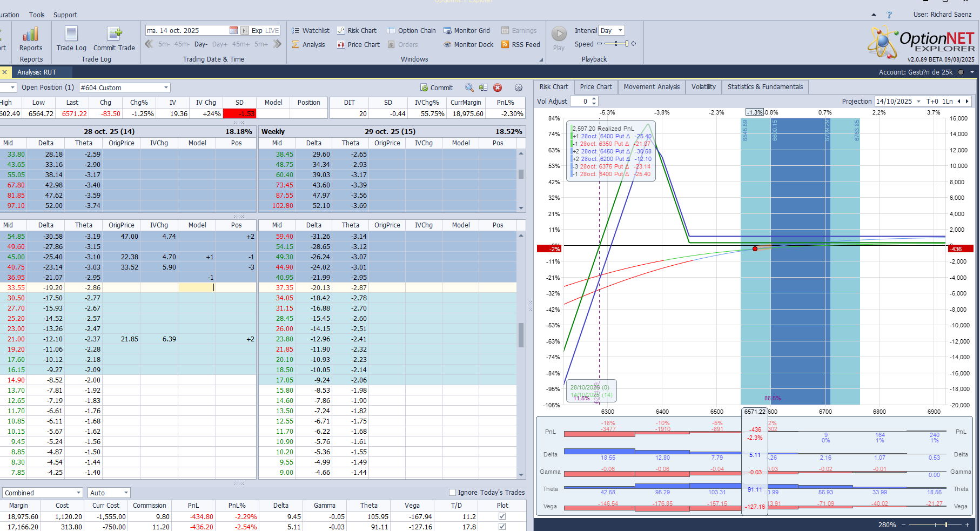Image resolution: width=980 pixels, height=531 pixels.
Task: Toggle the T+0 line option
Action: point(932,101)
